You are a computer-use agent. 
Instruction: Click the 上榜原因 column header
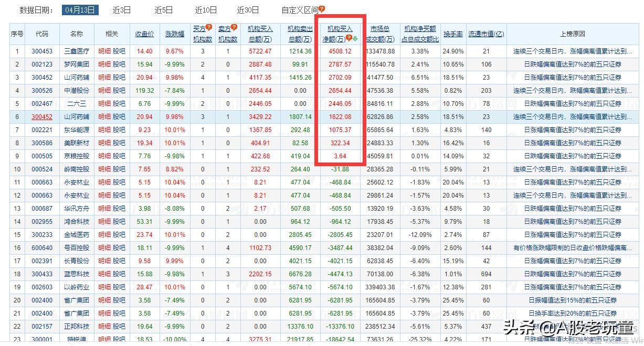(x=573, y=34)
